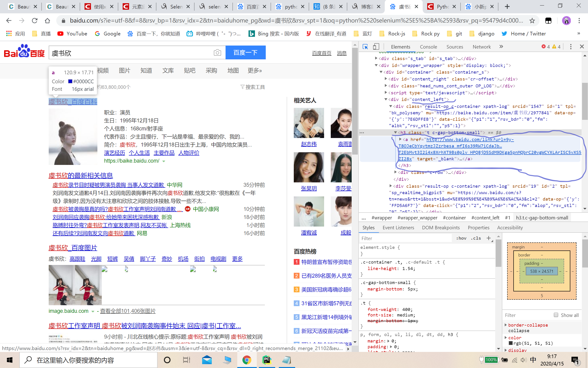588x368 pixels.
Task: Click the Windows Start button
Action: 9,360
